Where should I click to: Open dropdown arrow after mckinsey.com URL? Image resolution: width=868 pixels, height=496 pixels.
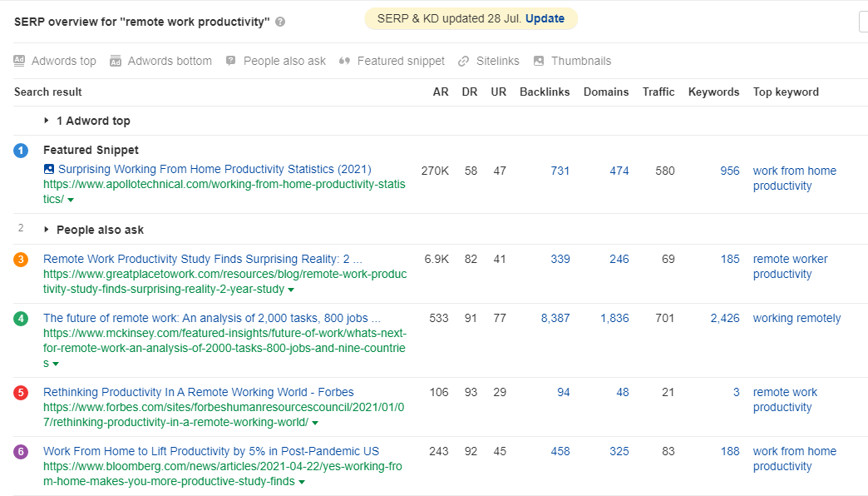pyautogui.click(x=56, y=365)
